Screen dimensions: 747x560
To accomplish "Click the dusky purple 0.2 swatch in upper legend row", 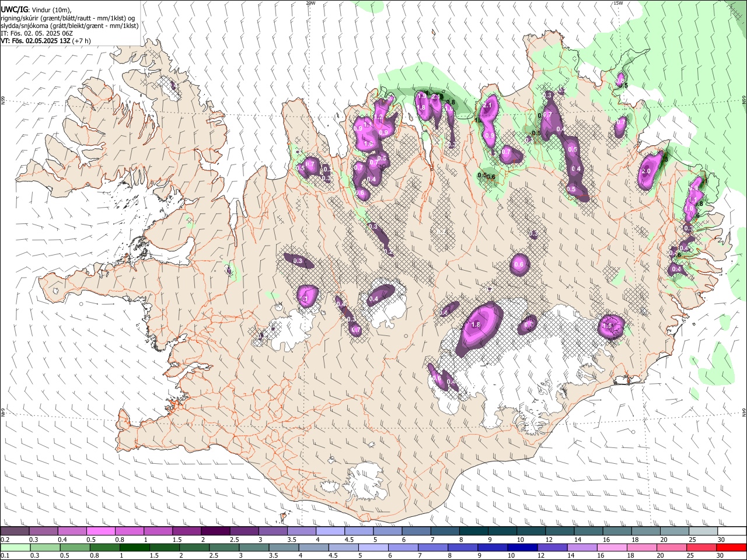I will click(x=15, y=531).
